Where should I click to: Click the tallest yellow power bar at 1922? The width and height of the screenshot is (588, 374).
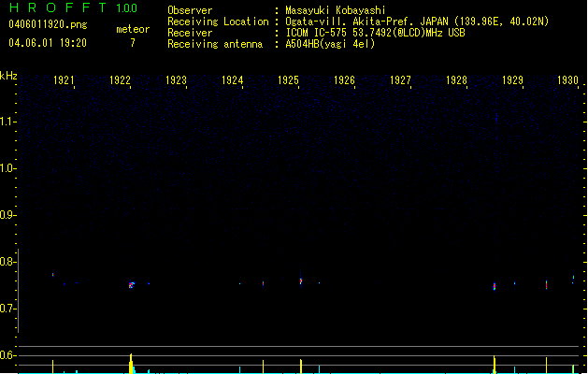(131, 364)
